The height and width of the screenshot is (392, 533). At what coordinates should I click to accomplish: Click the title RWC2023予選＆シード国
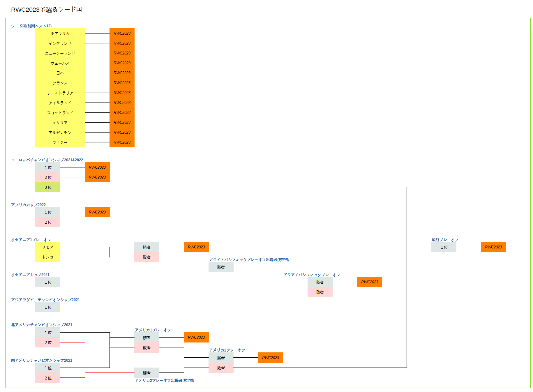point(47,9)
